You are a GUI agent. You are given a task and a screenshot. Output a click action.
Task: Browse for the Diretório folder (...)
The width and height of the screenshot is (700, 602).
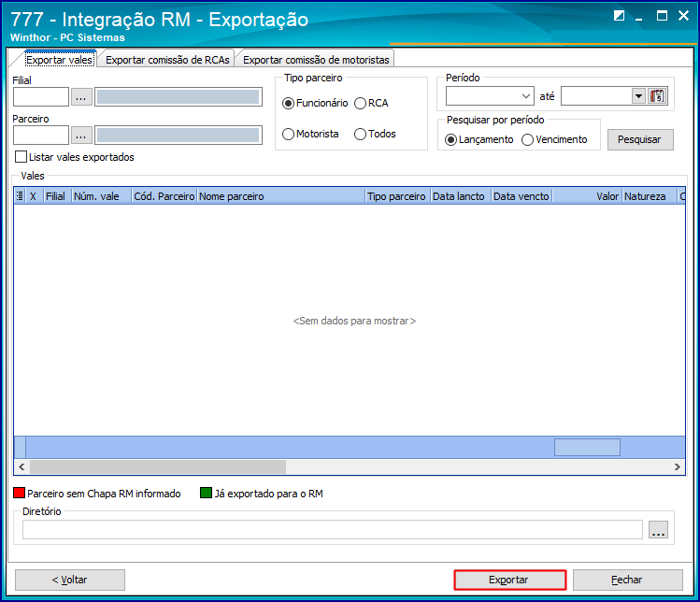[x=658, y=530]
